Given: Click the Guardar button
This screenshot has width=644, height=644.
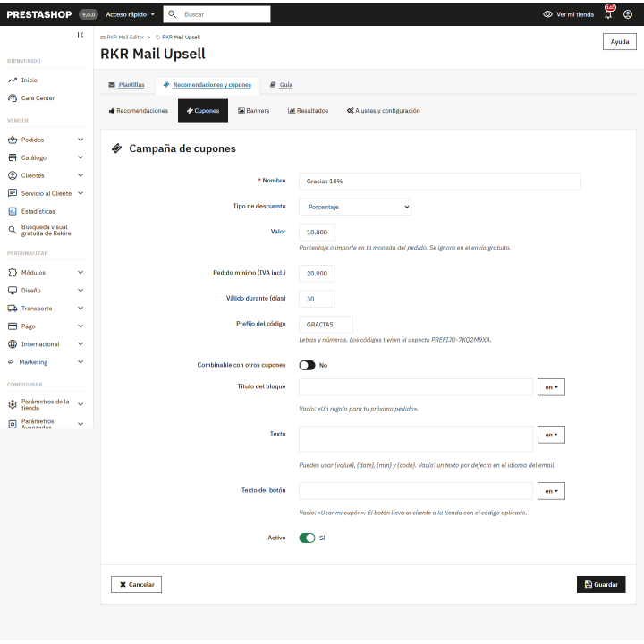Looking at the screenshot, I should [601, 584].
